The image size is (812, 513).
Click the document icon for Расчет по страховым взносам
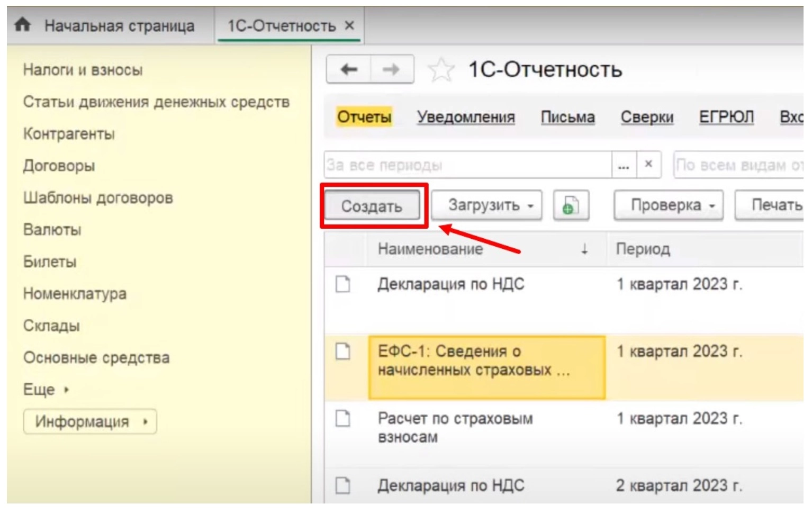(x=343, y=418)
